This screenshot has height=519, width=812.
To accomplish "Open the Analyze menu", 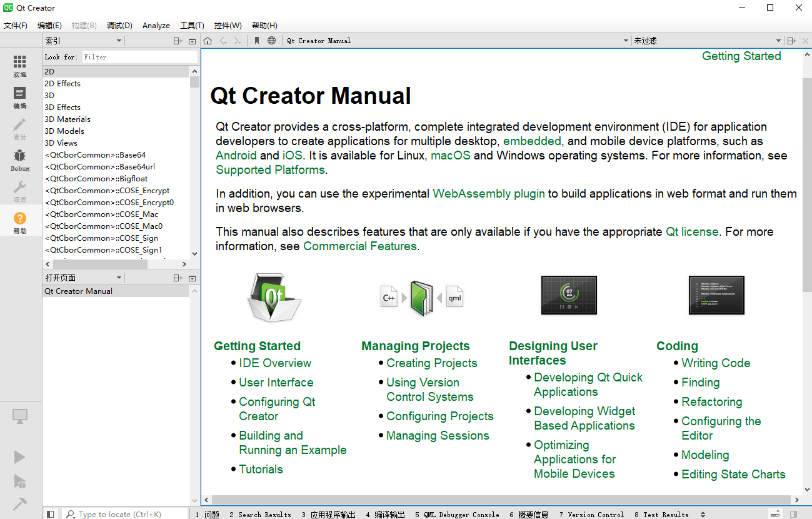I will click(x=156, y=26).
